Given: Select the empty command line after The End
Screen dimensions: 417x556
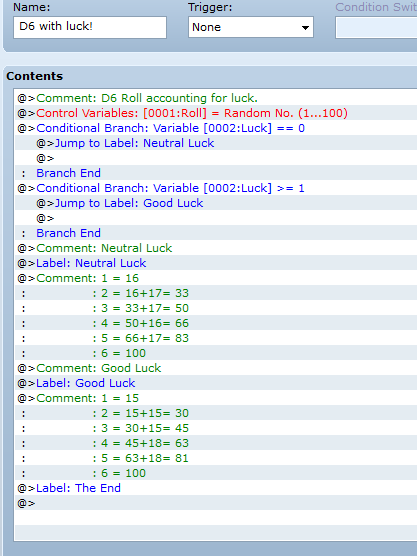Looking at the screenshot, I should (216, 503).
